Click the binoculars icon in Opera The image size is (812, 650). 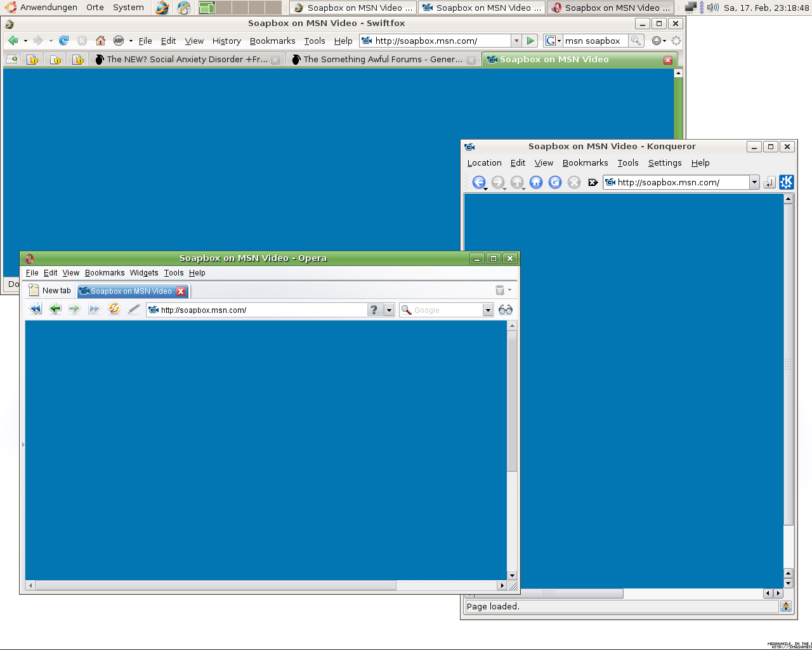(506, 310)
